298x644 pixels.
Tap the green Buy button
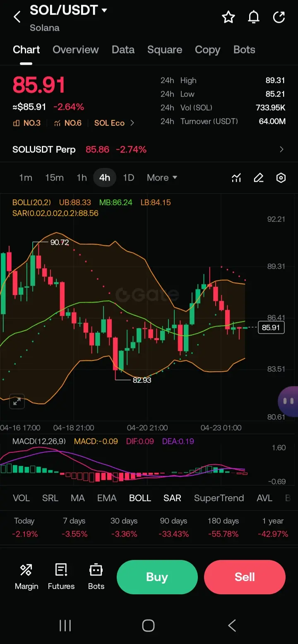pos(157,577)
